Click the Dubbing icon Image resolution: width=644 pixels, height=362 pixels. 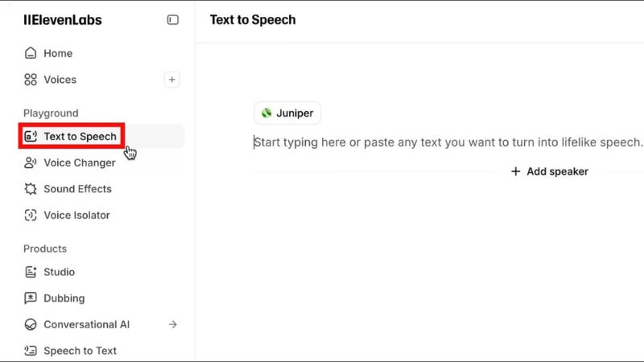pos(31,298)
